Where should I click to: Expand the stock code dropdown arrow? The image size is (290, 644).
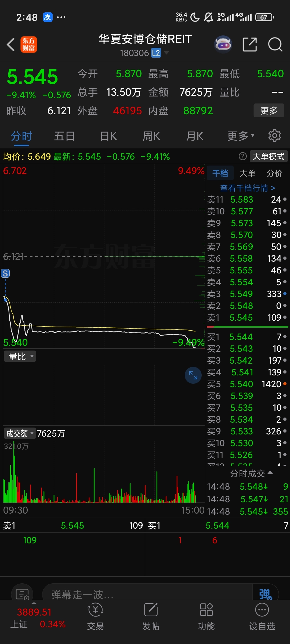tap(166, 53)
